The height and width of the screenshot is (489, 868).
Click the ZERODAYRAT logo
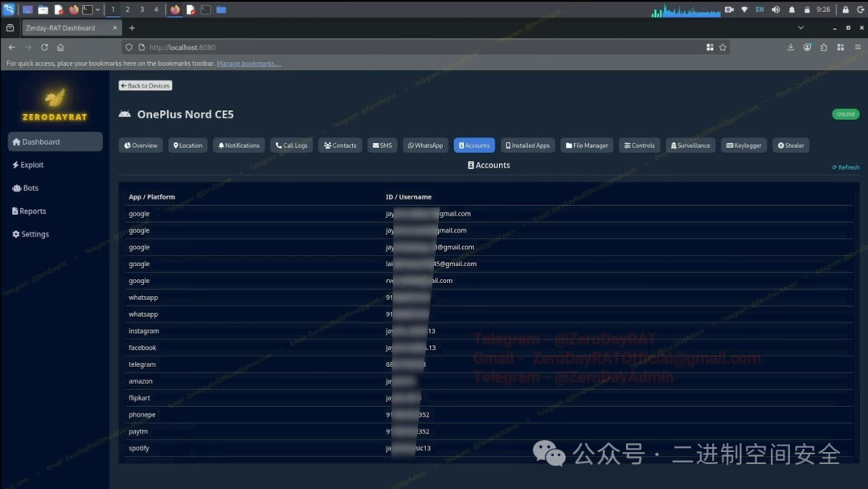click(x=54, y=101)
